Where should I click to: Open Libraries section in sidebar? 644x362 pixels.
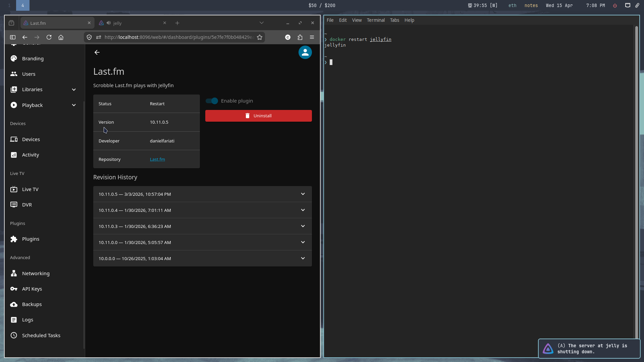tap(44, 89)
